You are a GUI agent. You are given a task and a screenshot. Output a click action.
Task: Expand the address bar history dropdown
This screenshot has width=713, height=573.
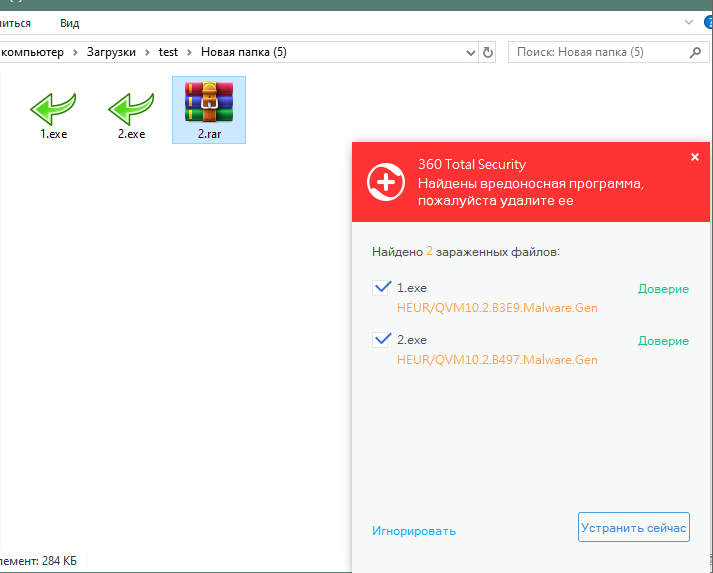[x=471, y=53]
